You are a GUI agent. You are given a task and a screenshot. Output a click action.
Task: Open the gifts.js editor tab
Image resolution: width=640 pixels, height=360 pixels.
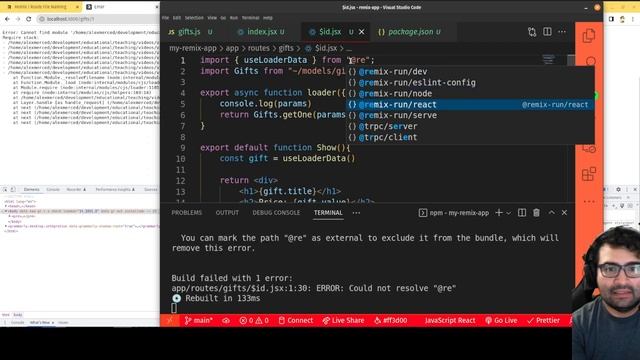190,32
